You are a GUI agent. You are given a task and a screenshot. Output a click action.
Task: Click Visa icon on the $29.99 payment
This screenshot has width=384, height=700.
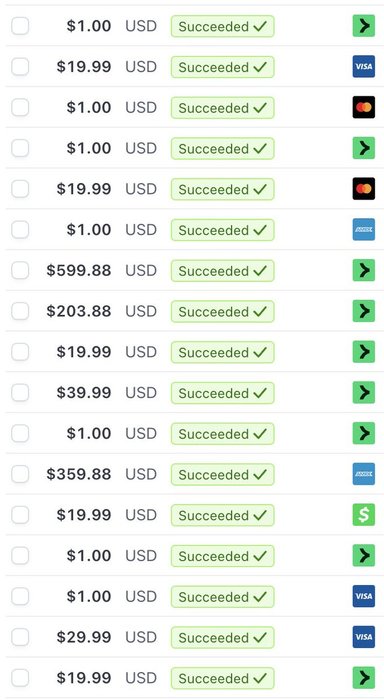pyautogui.click(x=363, y=637)
